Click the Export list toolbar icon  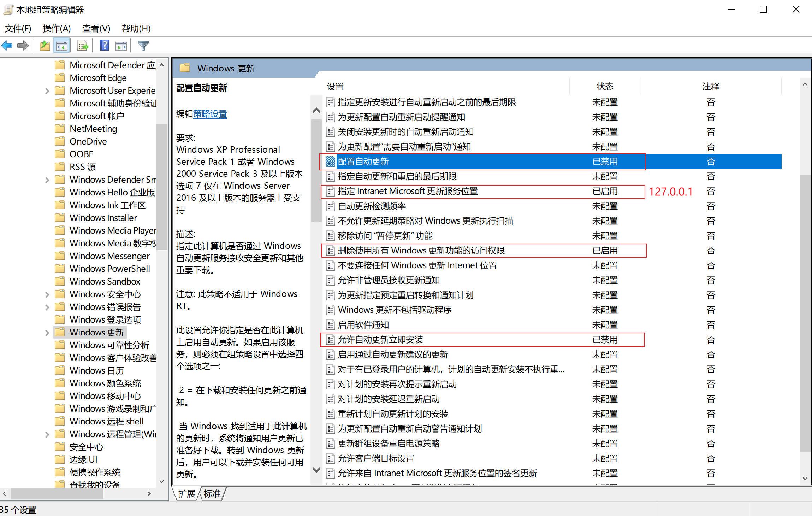pos(83,46)
